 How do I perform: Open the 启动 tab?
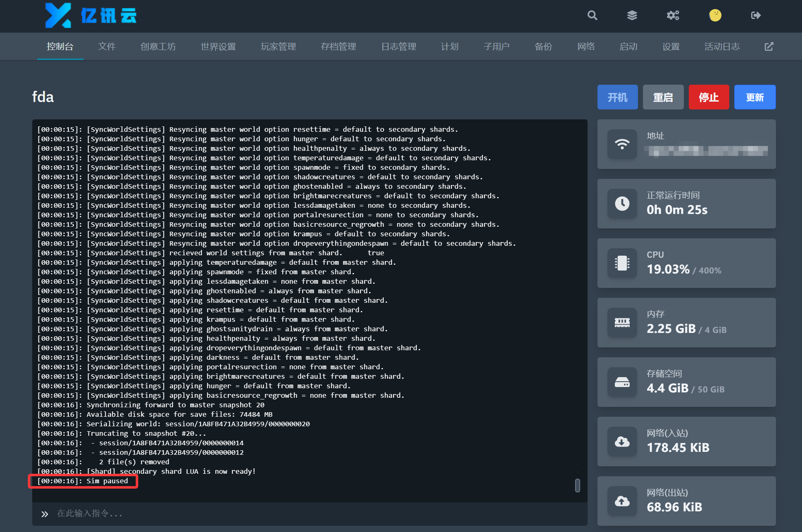pyautogui.click(x=628, y=47)
